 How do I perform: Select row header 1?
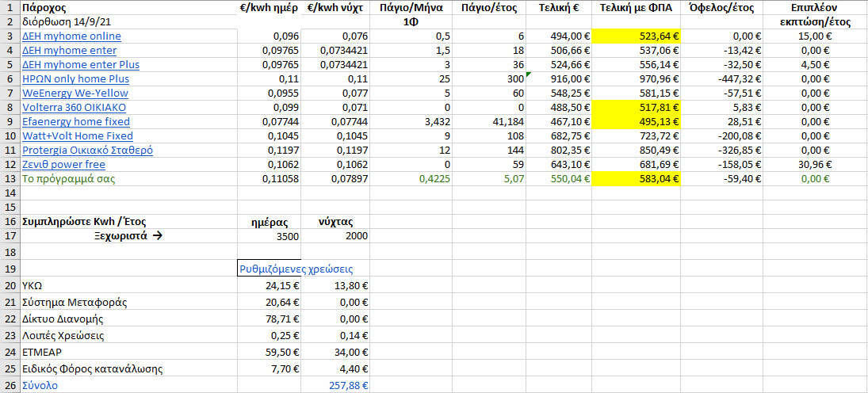click(x=10, y=8)
